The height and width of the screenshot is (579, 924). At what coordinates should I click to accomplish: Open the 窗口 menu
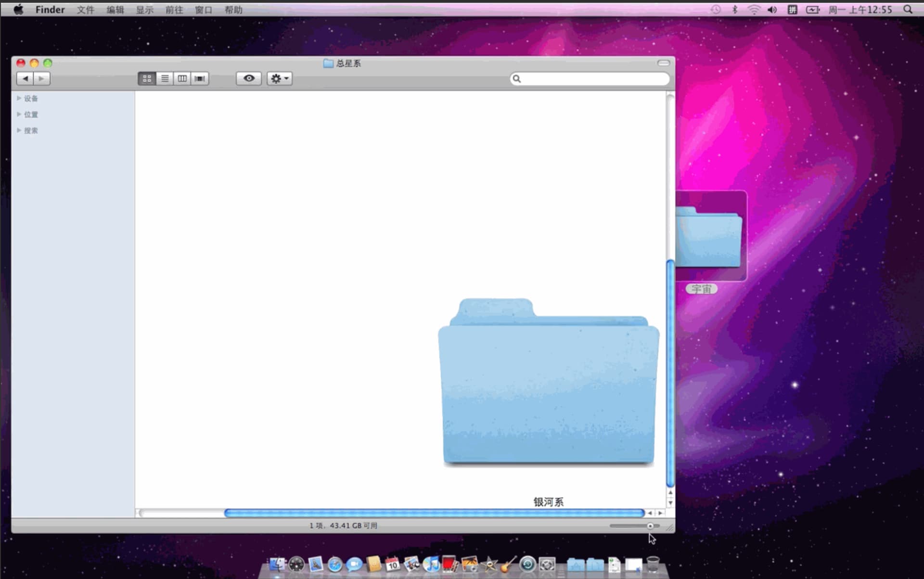(x=204, y=10)
